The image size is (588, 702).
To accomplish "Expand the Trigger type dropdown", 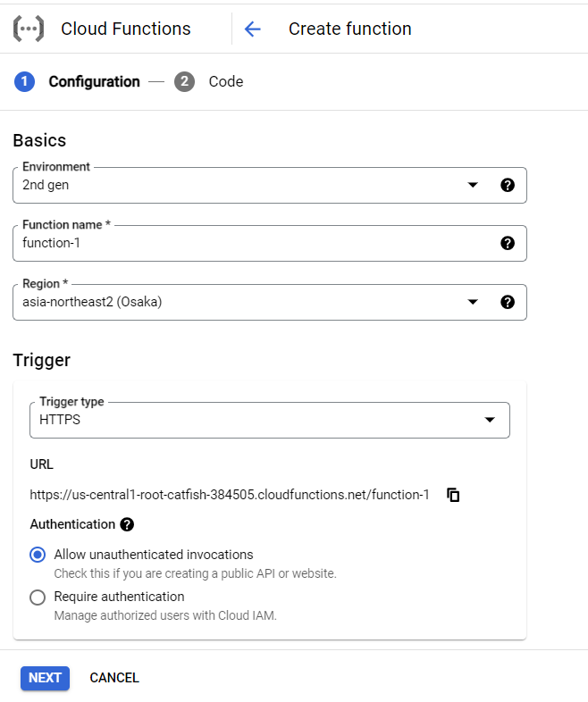I will pos(489,420).
